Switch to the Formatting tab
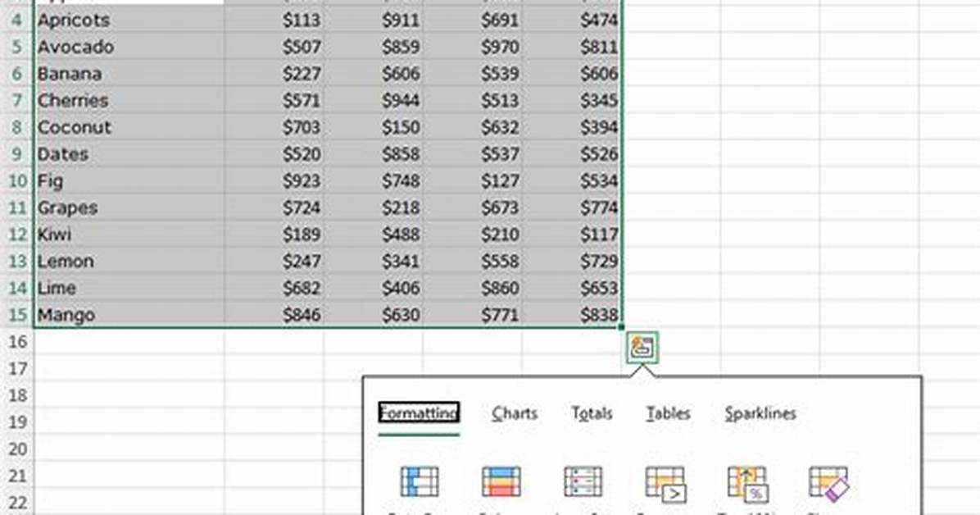Screen dimensions: 980x515 pos(419,413)
